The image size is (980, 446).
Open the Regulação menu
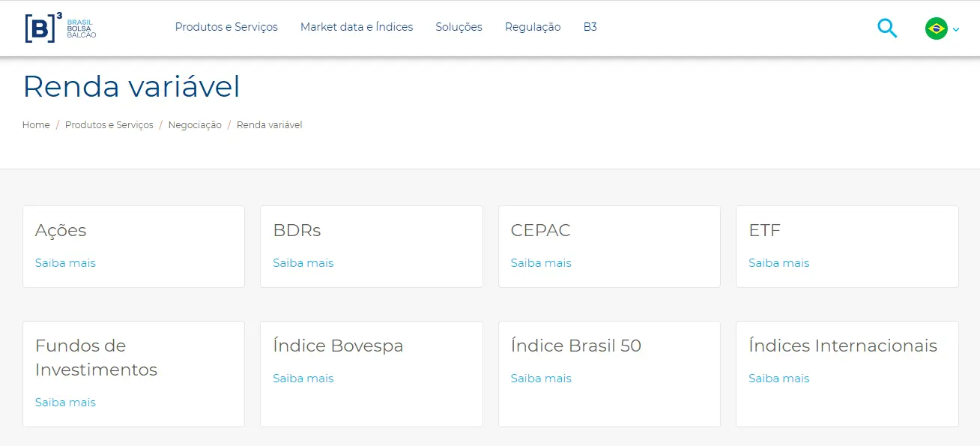[533, 27]
